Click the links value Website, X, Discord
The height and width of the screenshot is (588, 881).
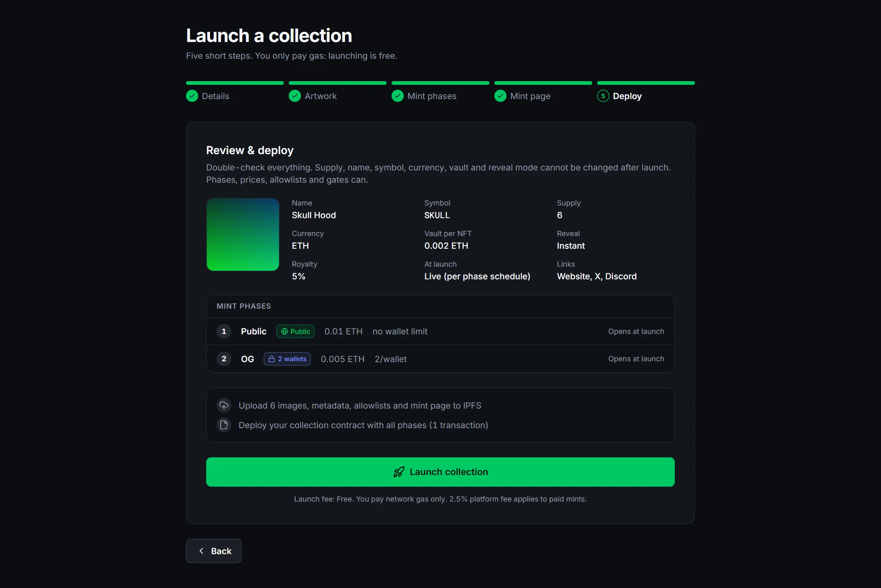pos(597,276)
